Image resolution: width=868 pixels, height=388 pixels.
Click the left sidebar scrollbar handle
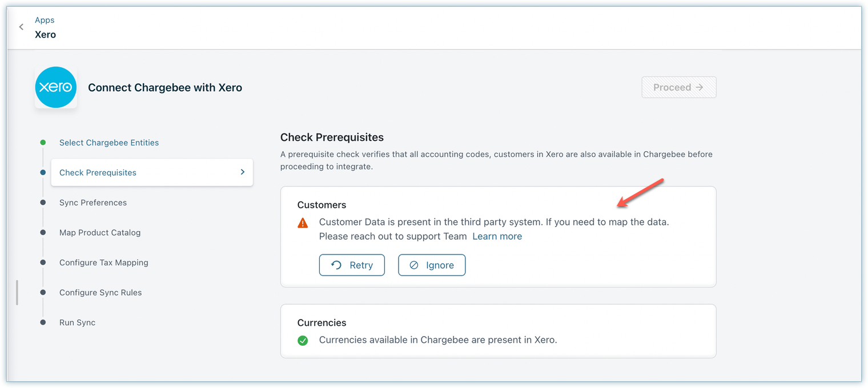[x=17, y=292]
